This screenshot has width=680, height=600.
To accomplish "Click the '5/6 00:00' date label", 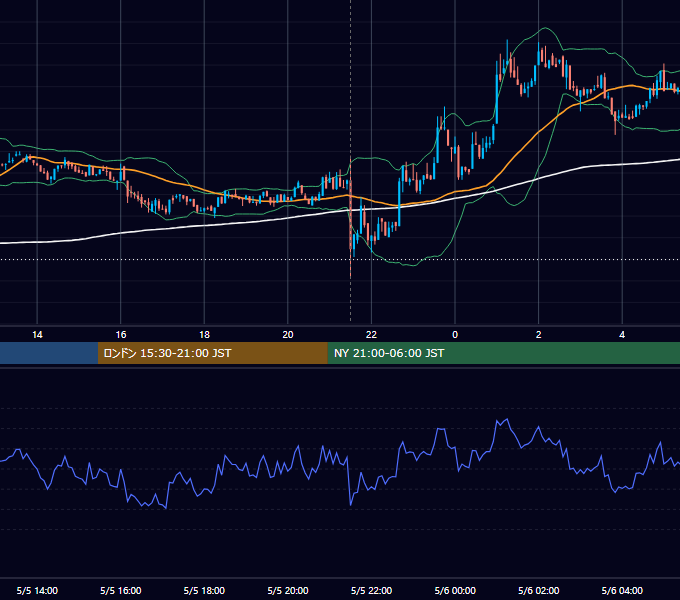I will (455, 590).
